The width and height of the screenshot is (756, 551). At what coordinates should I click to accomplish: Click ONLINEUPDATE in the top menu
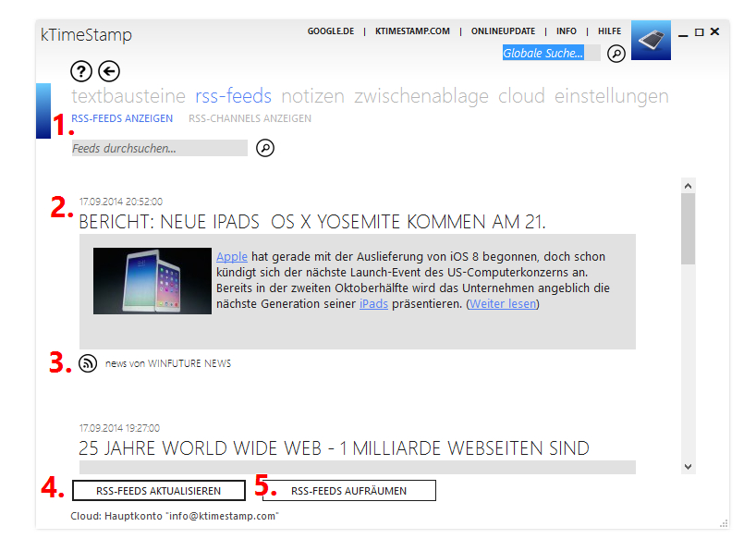[503, 31]
